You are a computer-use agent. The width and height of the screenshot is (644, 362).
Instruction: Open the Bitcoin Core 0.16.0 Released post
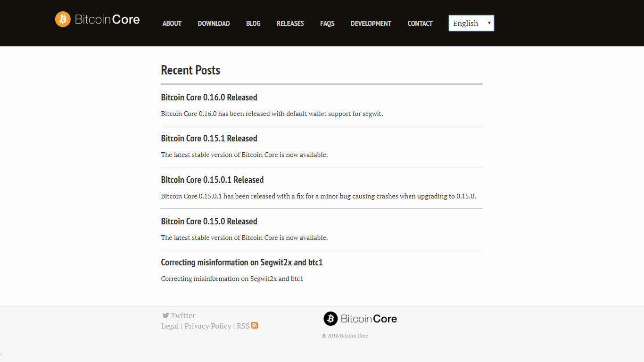coord(209,98)
